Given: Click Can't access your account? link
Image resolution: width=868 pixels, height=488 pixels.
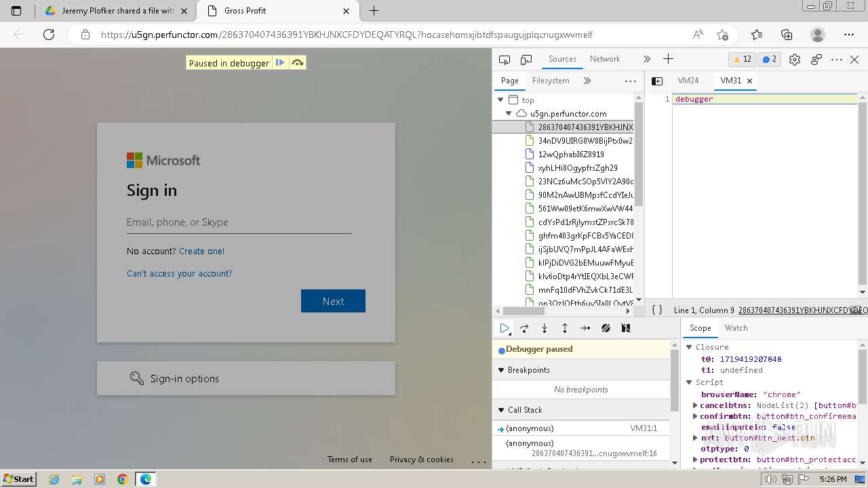Looking at the screenshot, I should [179, 273].
